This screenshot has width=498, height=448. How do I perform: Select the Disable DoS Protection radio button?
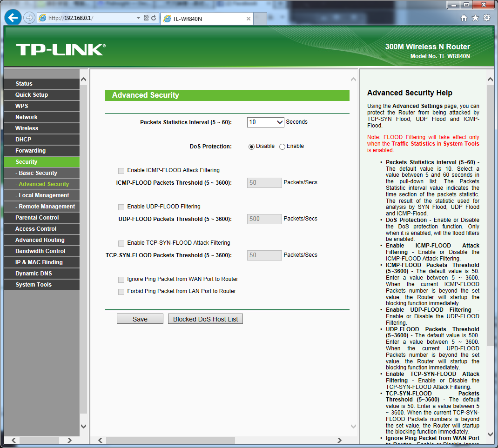[252, 147]
